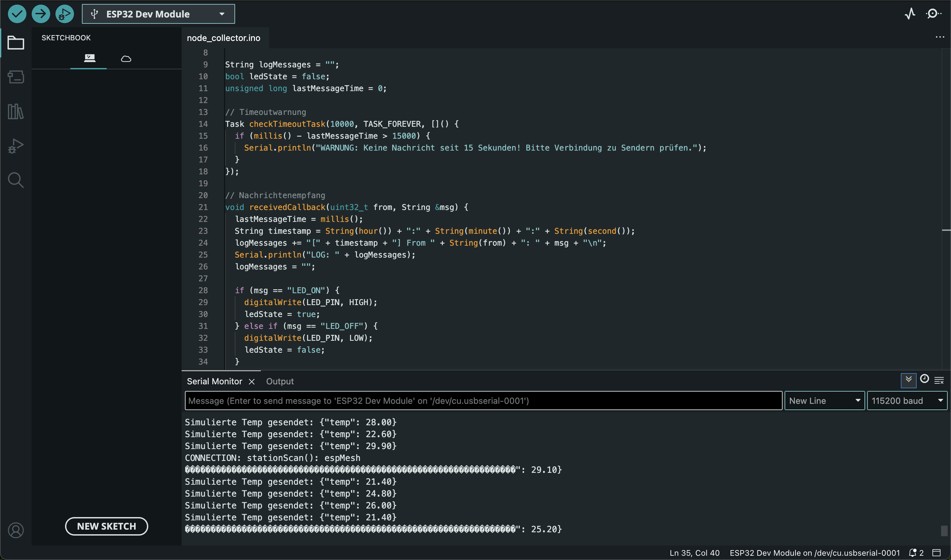
Task: Open the editor three-dots more menu
Action: 940,37
